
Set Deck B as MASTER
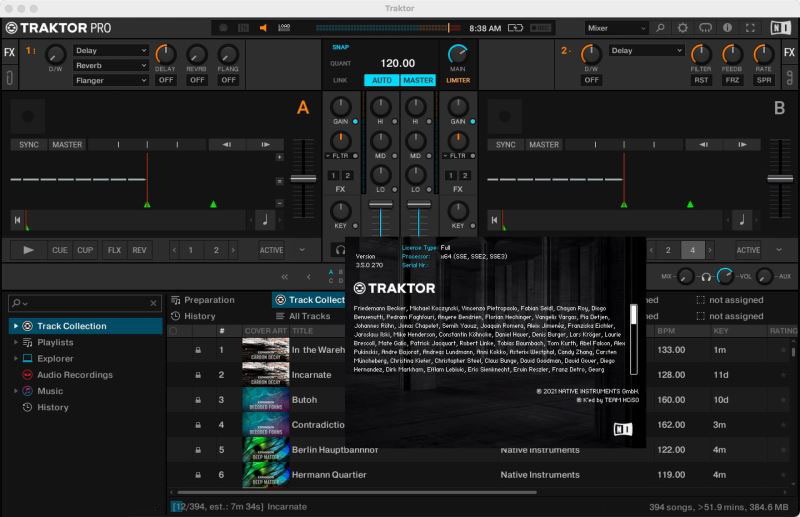544,145
